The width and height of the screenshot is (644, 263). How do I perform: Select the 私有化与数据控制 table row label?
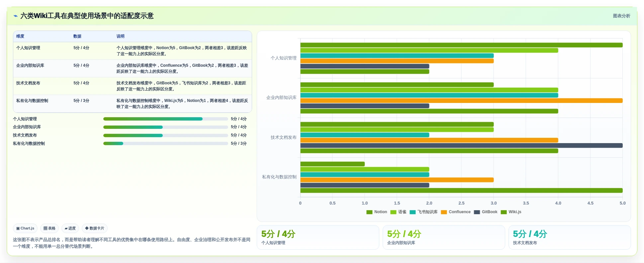[32, 101]
